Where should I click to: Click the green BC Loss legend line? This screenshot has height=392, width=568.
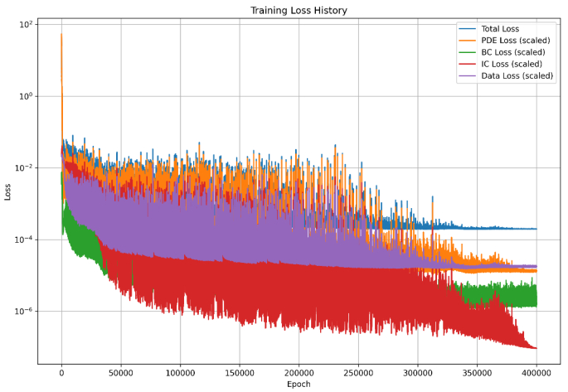[x=468, y=52]
